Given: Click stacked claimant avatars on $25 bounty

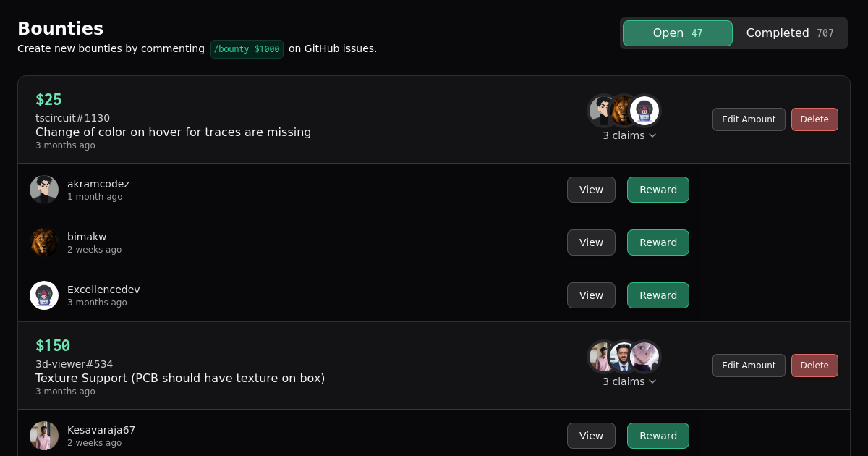Looking at the screenshot, I should click(624, 111).
